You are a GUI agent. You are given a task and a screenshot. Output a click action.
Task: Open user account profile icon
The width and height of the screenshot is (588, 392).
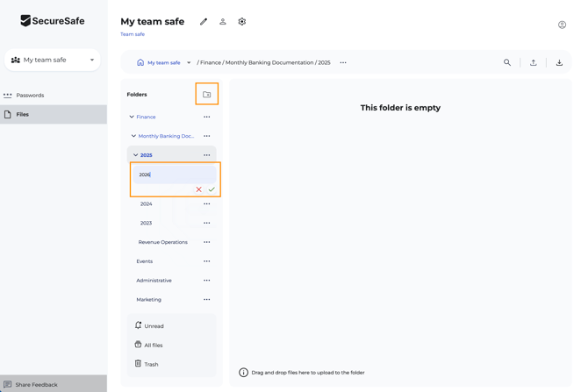[562, 25]
